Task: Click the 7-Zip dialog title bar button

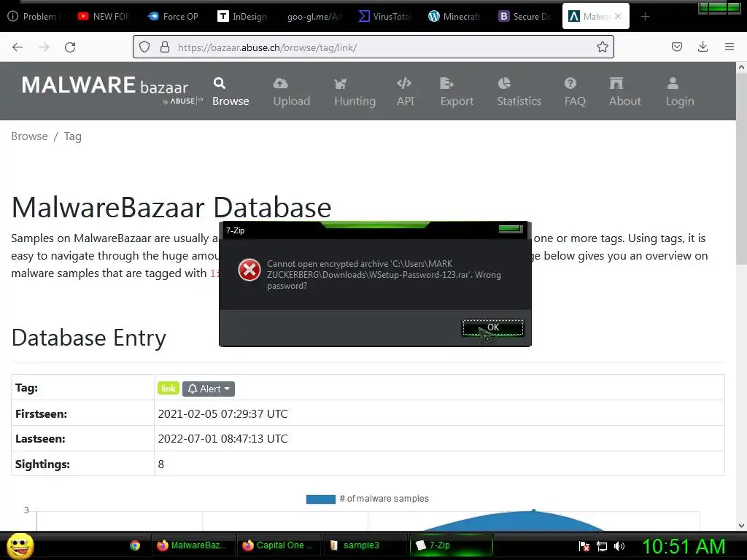Action: click(x=511, y=229)
